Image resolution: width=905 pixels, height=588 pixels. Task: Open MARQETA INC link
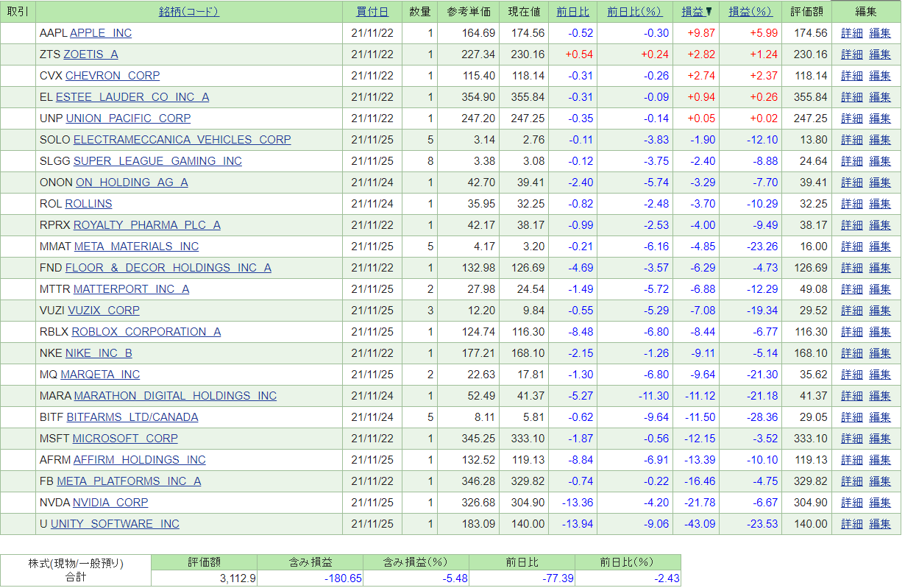(x=100, y=375)
